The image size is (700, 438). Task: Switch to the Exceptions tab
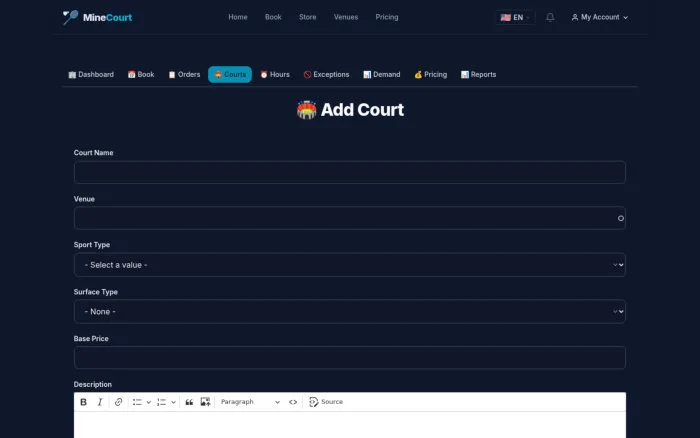pos(326,75)
